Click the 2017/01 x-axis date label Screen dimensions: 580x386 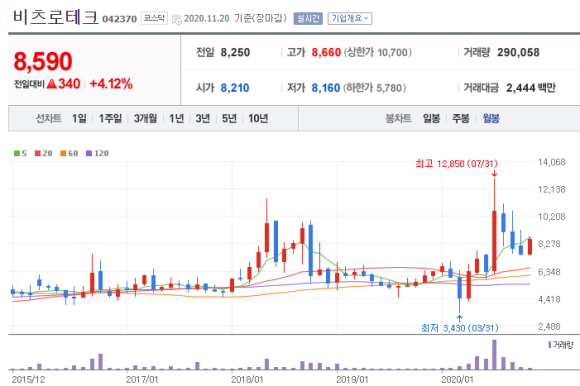[x=142, y=380]
